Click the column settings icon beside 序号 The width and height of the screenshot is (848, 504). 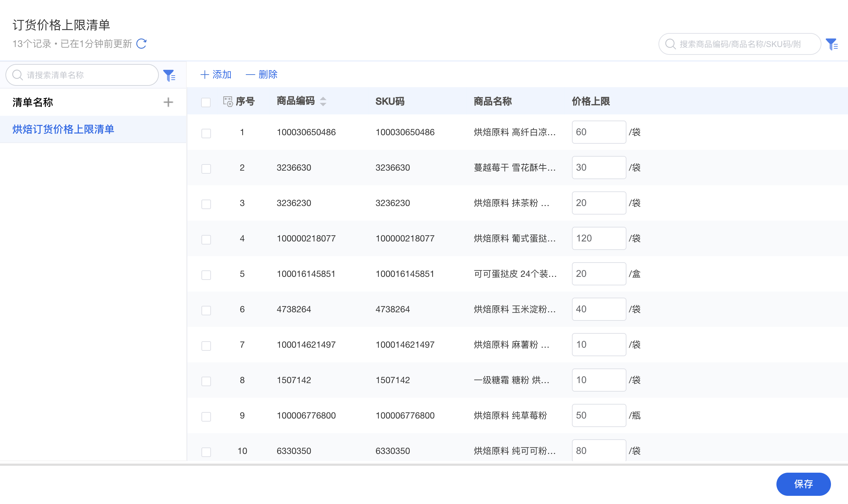pos(228,101)
